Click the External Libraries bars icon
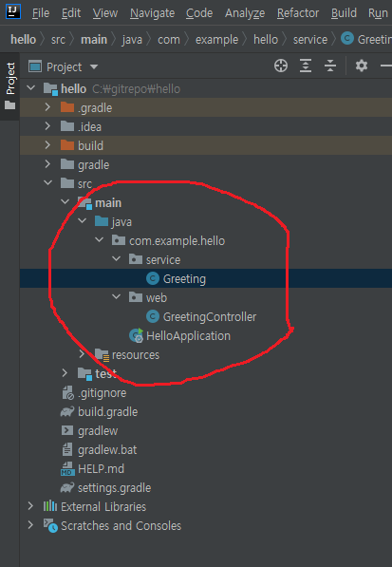Image resolution: width=392 pixels, height=567 pixels. (50, 506)
